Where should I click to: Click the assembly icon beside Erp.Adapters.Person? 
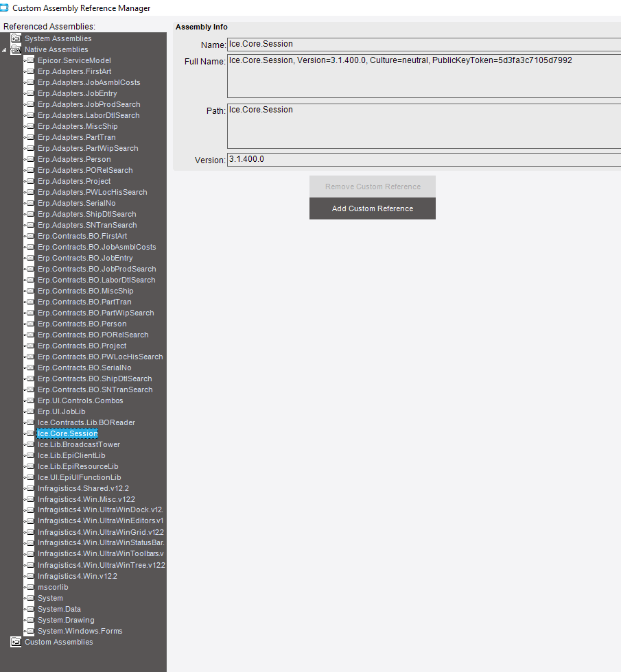(30, 159)
